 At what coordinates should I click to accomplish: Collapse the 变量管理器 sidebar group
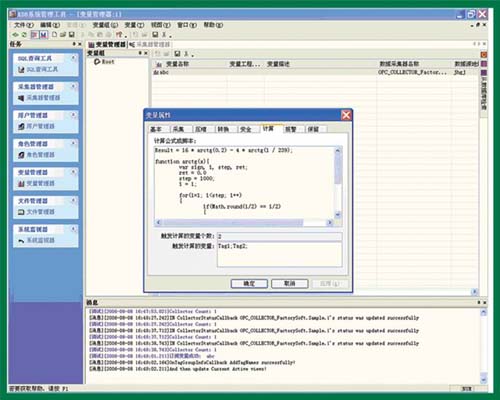tap(74, 172)
